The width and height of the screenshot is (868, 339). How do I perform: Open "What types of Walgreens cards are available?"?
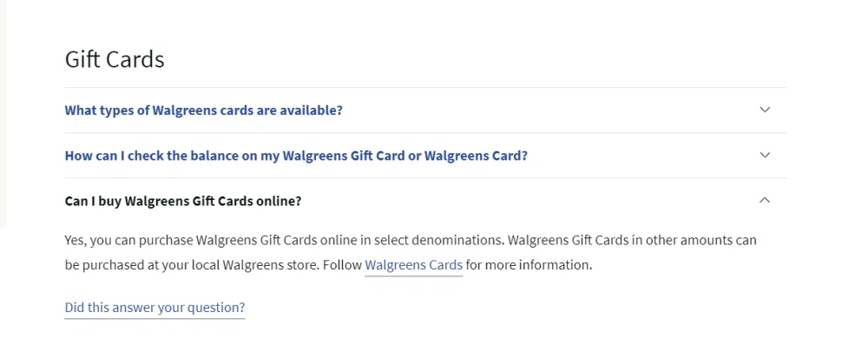coord(204,110)
